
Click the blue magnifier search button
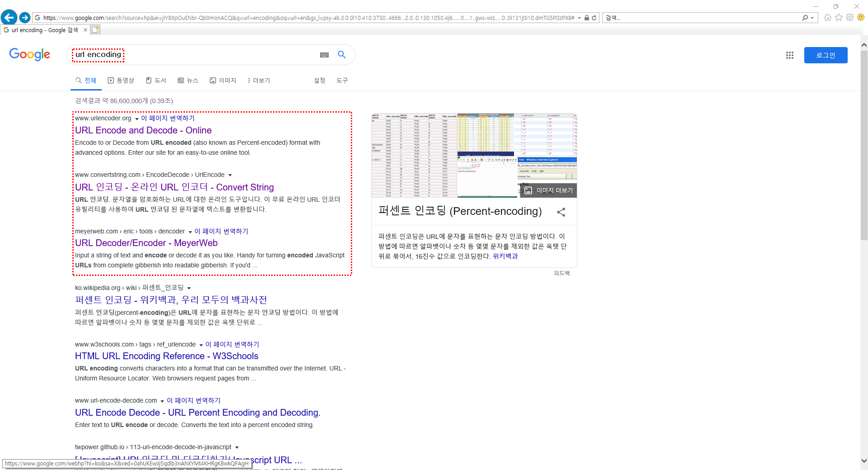pos(342,55)
